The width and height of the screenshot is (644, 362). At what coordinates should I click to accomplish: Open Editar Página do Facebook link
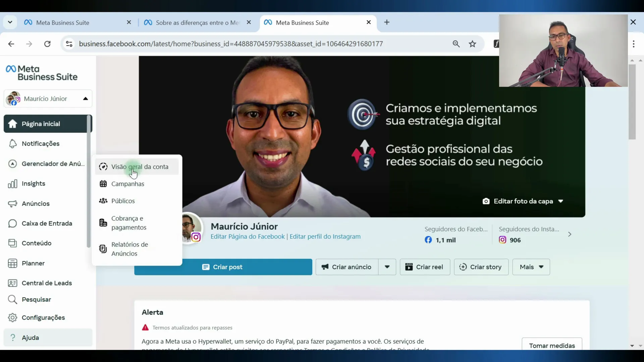248,237
